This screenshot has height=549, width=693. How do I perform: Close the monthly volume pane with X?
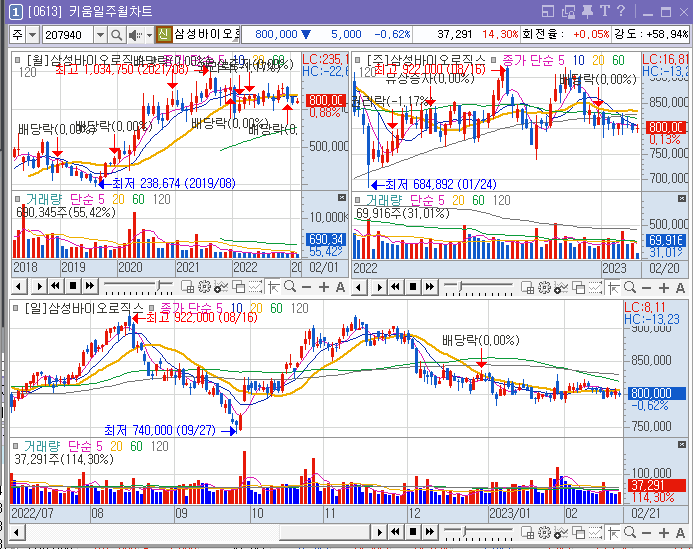(x=342, y=198)
